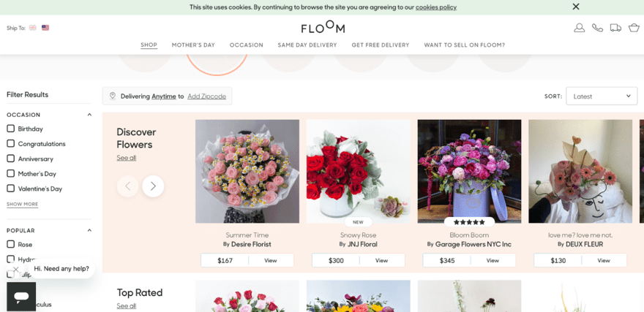Viewport: 644px width, 312px height.
Task: Click the phone contact icon
Action: point(597,28)
